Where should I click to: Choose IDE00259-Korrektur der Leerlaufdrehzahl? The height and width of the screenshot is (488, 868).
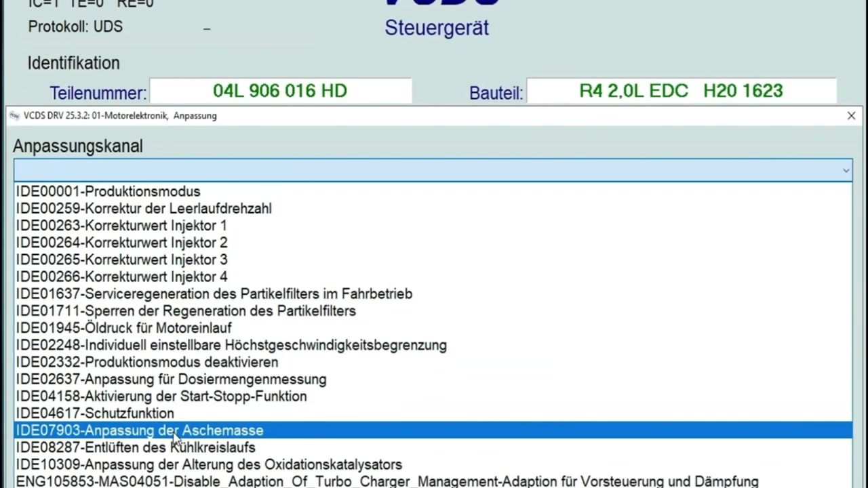coord(433,209)
